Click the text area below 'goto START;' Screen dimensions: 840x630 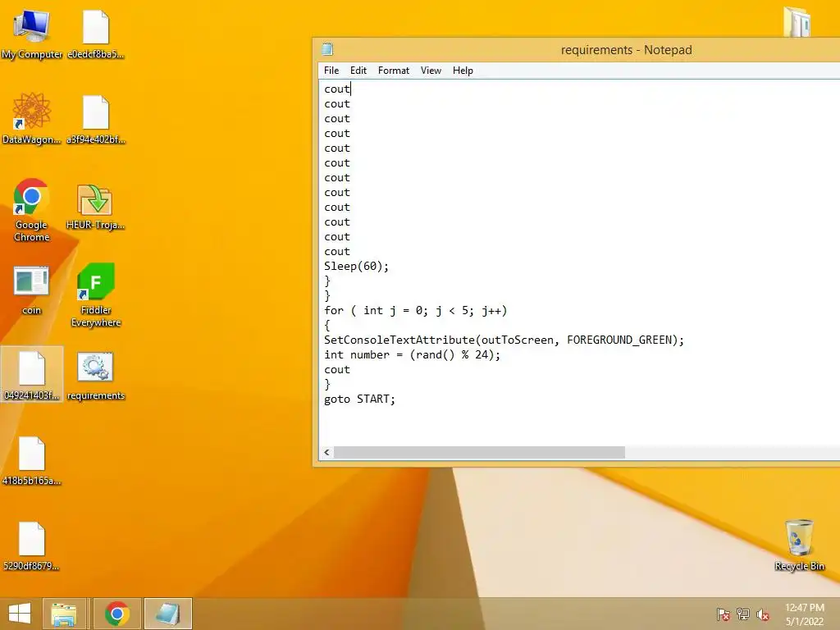[x=578, y=426]
